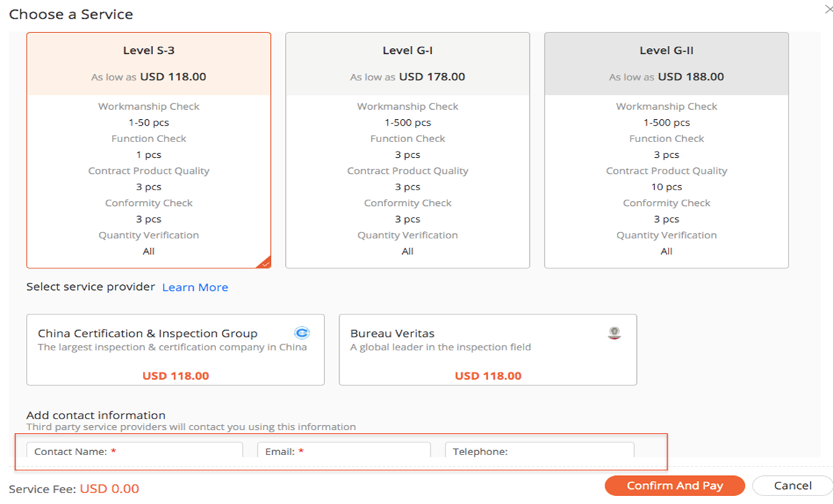Click the Bureau Veritas price USD 118.00
This screenshot has height=504, width=833.
tap(488, 375)
